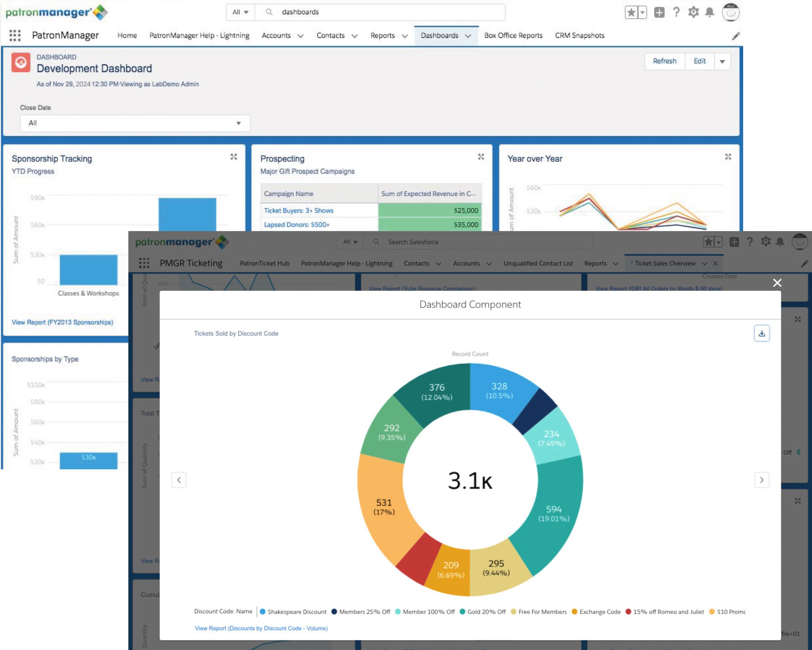Open the Reports tab dropdown menu
The height and width of the screenshot is (650, 812).
(405, 36)
